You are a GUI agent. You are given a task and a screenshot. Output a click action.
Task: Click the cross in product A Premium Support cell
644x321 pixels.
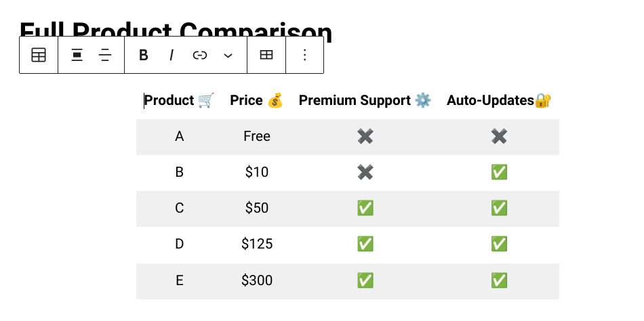click(x=365, y=137)
